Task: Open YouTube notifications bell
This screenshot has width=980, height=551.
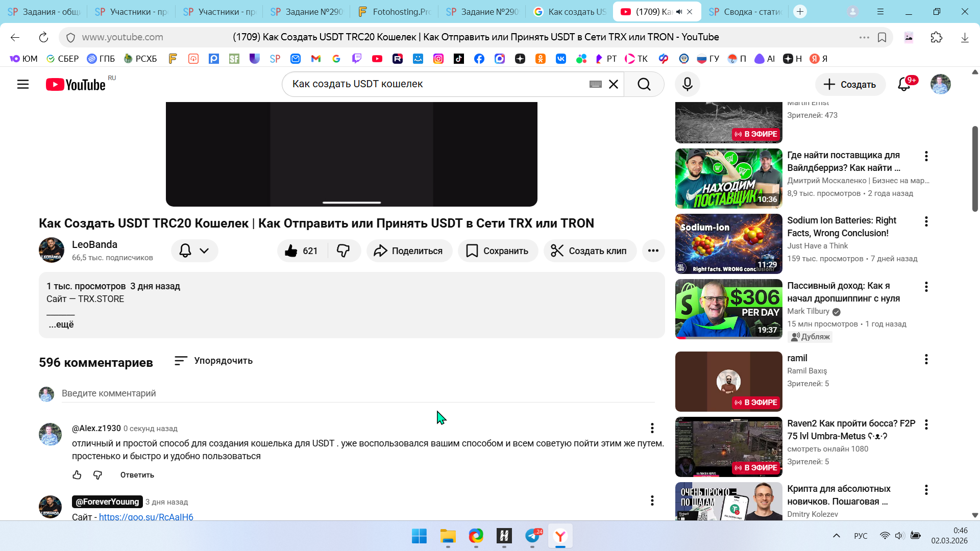Action: coord(904,84)
